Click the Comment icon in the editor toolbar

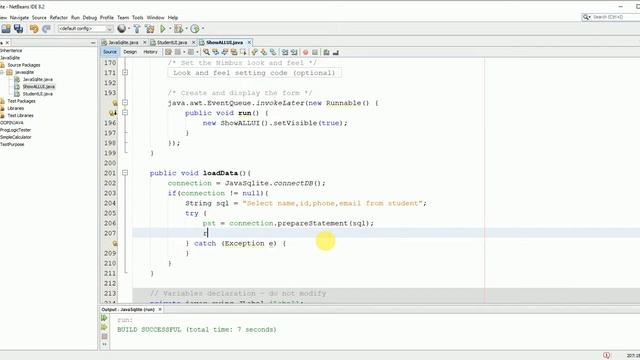[x=326, y=52]
